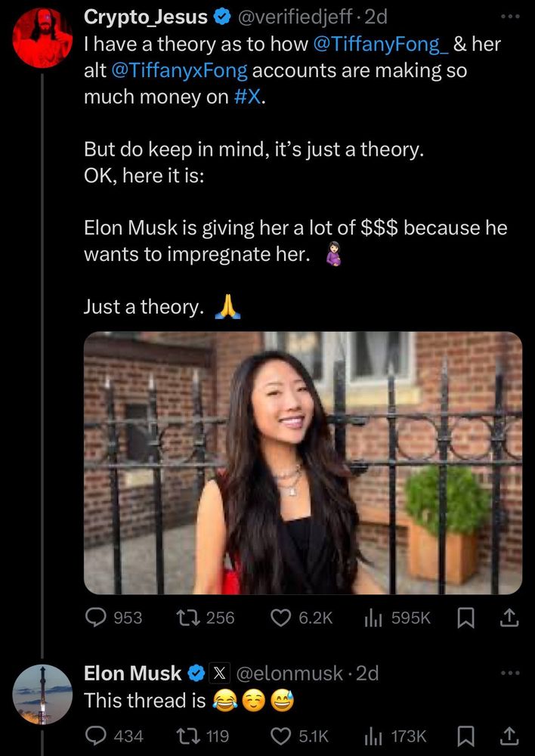The width and height of the screenshot is (535, 756).
Task: Click the X affiliation badge beside Elon Musk
Action: click(x=219, y=673)
